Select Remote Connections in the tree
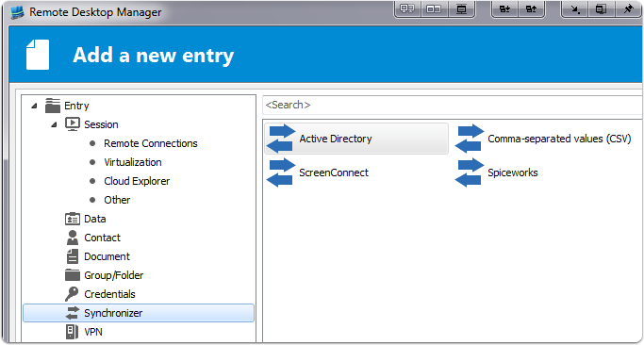The height and width of the screenshot is (345, 644). (150, 143)
